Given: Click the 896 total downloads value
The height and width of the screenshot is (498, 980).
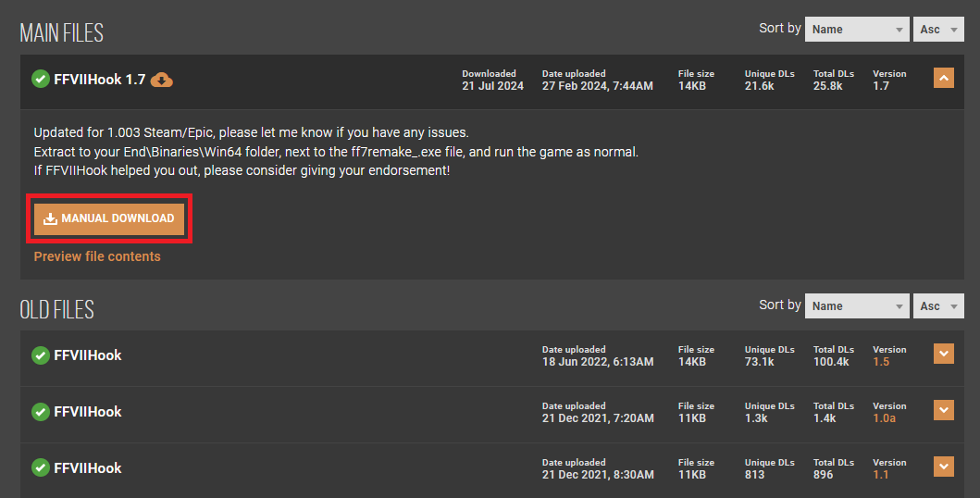Looking at the screenshot, I should [x=823, y=475].
